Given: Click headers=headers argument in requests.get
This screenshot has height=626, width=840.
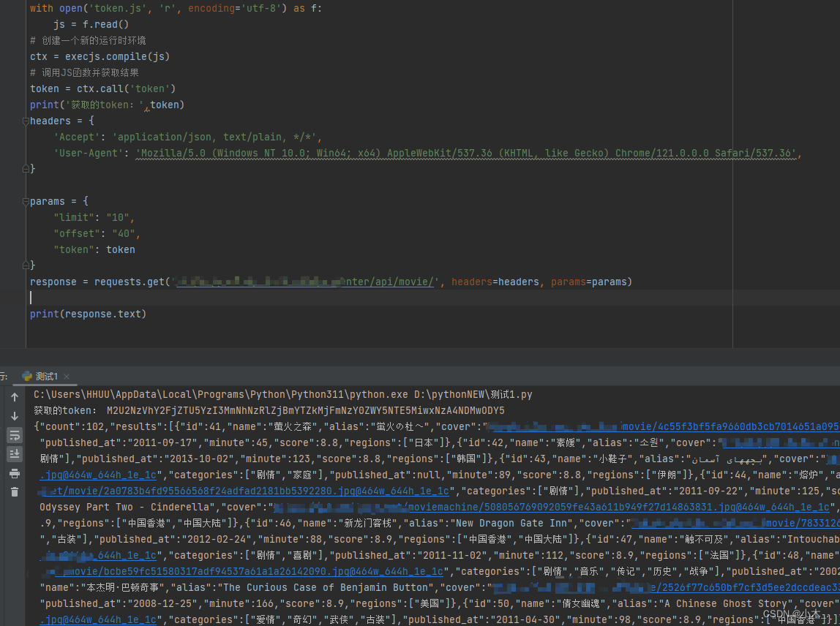Looking at the screenshot, I should point(495,282).
